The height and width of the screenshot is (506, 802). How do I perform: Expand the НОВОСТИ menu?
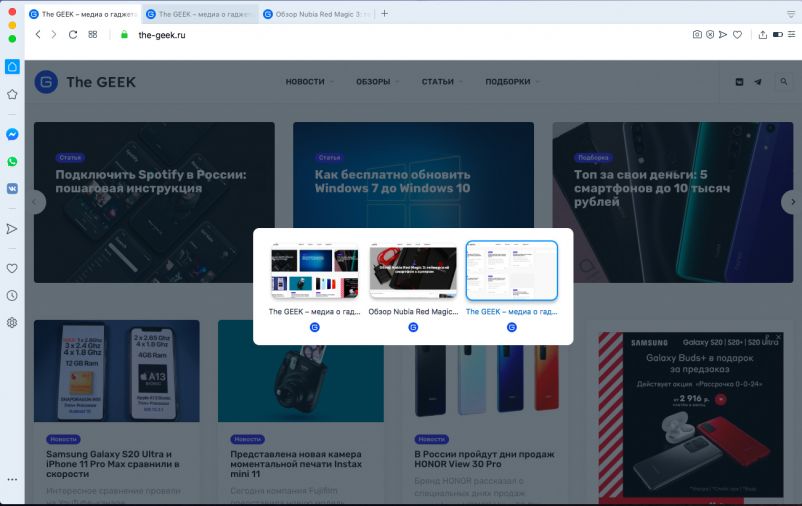[309, 82]
